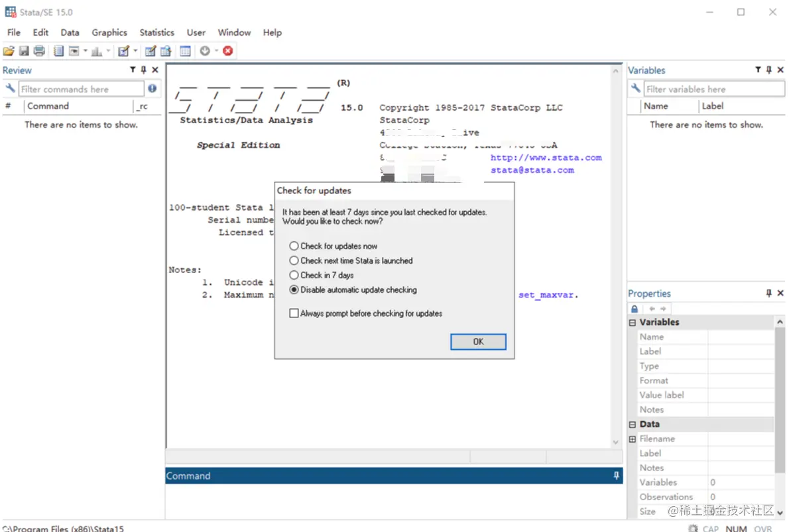Click the wrench icon in Variables panel
The image size is (789, 532).
[636, 89]
